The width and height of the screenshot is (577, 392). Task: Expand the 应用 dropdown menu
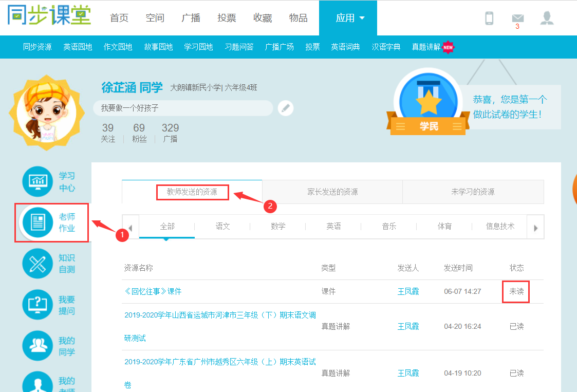350,18
